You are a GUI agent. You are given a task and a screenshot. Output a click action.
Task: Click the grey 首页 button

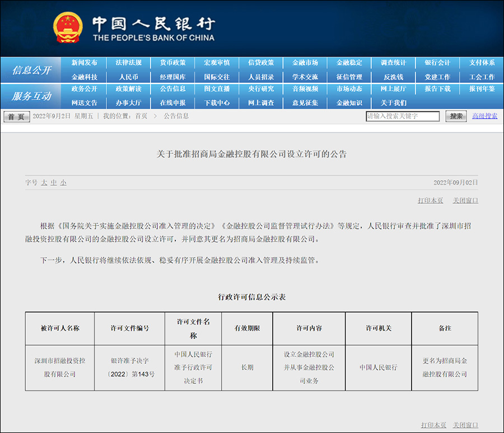pyautogui.click(x=17, y=116)
